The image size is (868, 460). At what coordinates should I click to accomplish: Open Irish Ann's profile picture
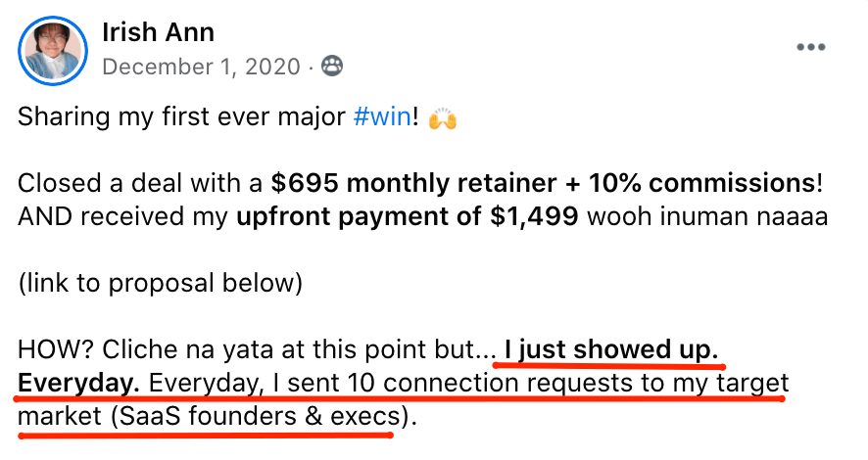52,49
